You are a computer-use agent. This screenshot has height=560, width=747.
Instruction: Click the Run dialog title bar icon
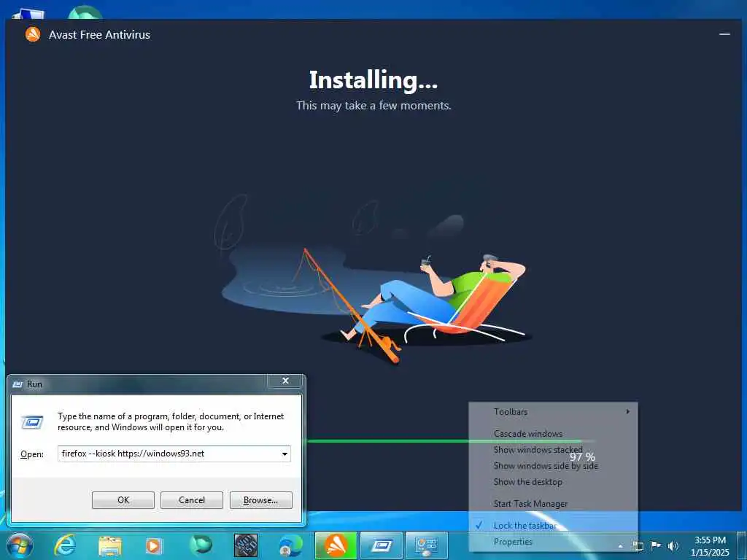pos(18,384)
